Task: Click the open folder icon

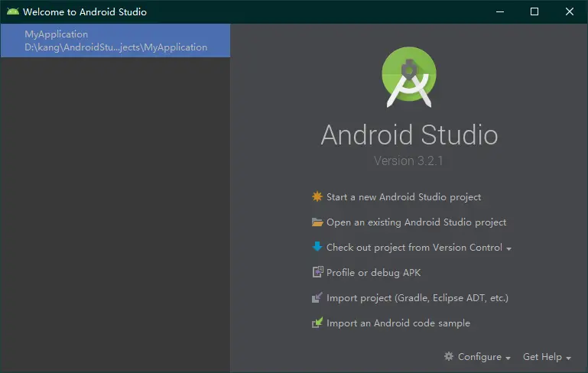Action: [x=317, y=222]
